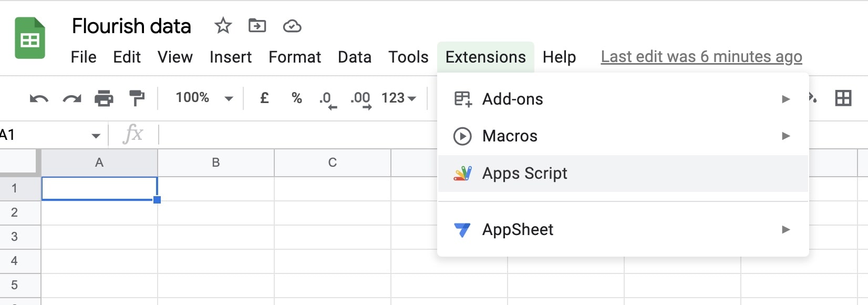Select cell B2

216,213
